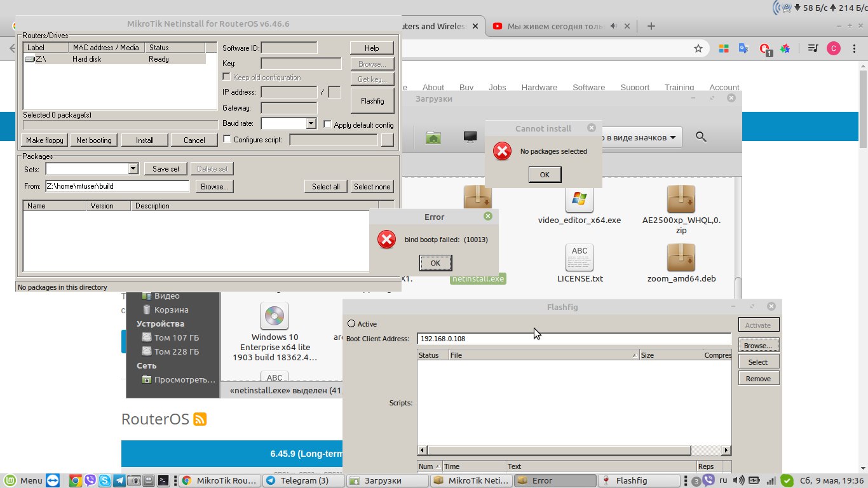
Task: Open the package Sets dropdown
Action: coord(133,168)
